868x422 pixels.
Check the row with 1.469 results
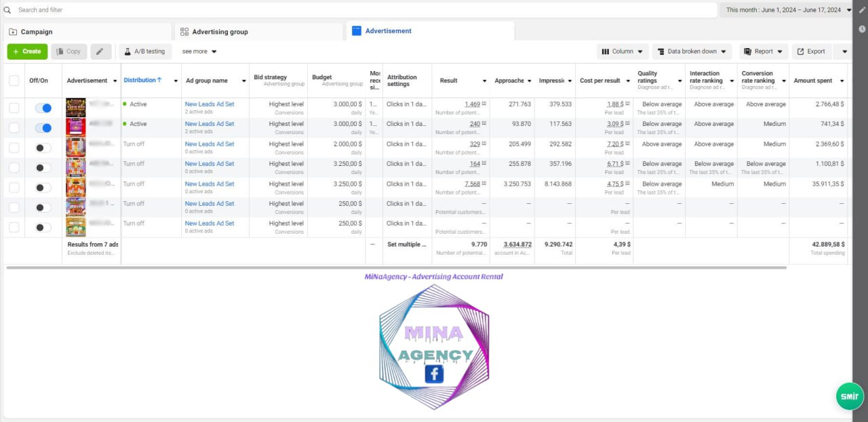pyautogui.click(x=14, y=108)
